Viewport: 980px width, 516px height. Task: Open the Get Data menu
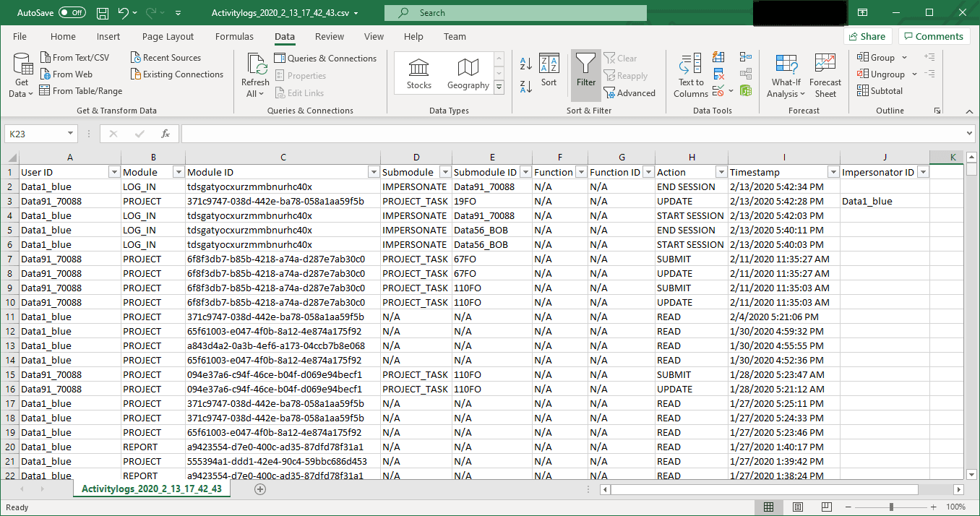tap(22, 76)
